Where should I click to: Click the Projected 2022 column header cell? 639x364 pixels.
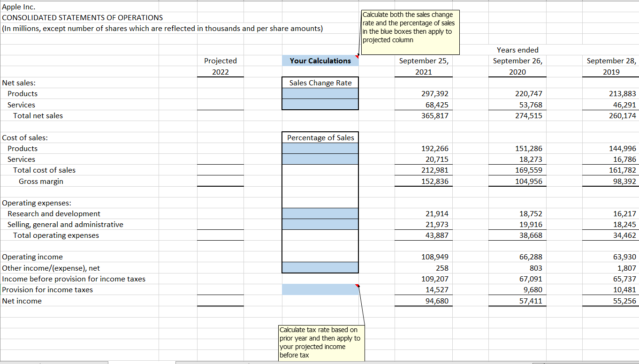(x=220, y=61)
